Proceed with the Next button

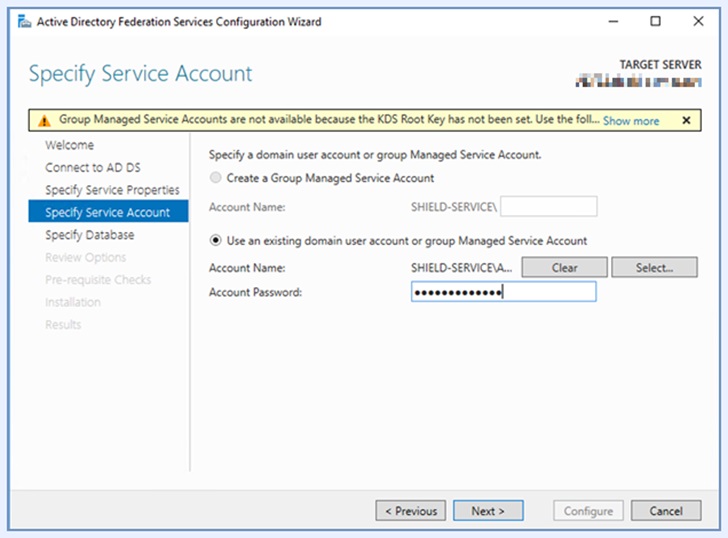(x=488, y=511)
